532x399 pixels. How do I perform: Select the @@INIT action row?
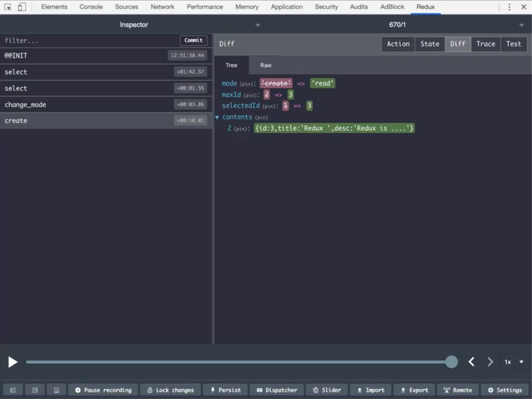point(106,55)
